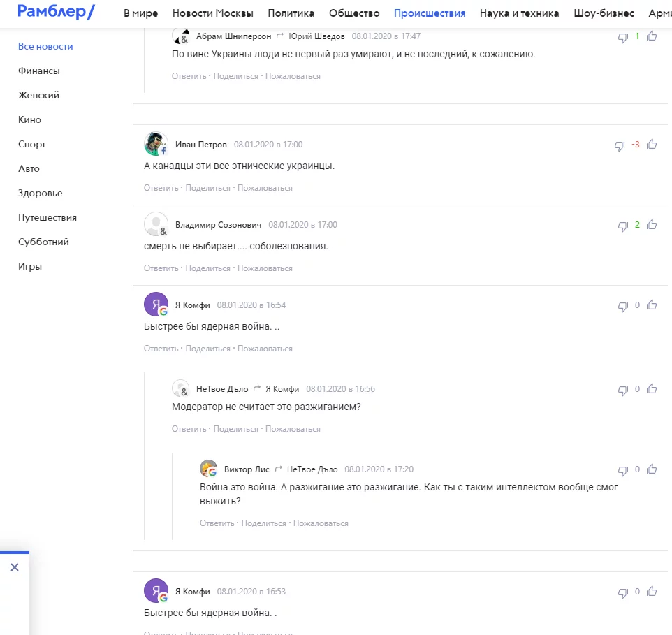Dislike Абрам Шниперсон's comment with thumbs down

click(622, 38)
